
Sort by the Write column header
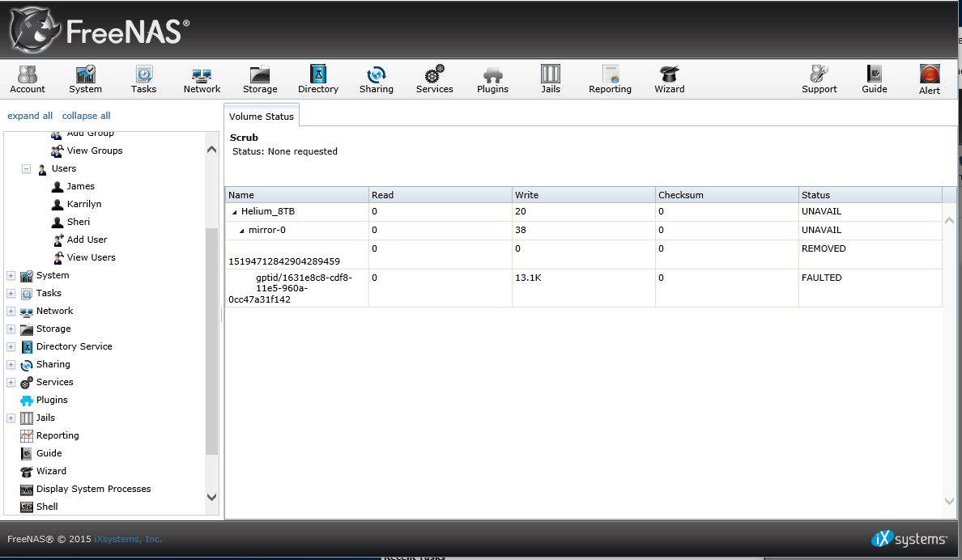584,194
